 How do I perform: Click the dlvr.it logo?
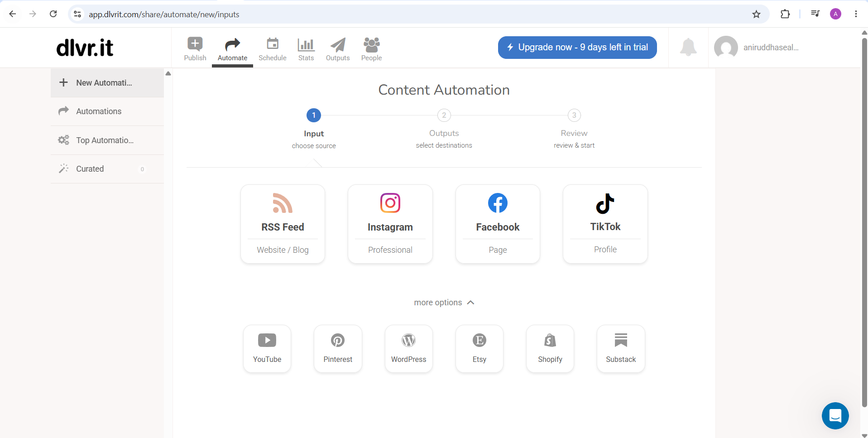click(x=85, y=48)
